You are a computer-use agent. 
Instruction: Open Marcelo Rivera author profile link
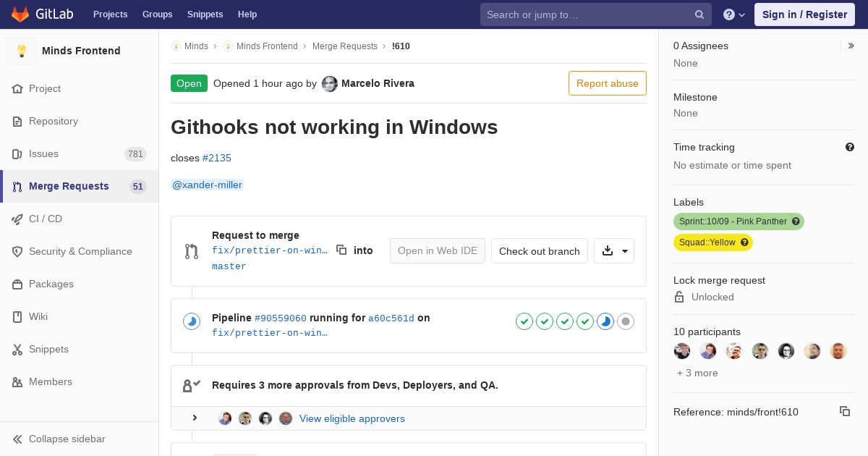(x=378, y=83)
